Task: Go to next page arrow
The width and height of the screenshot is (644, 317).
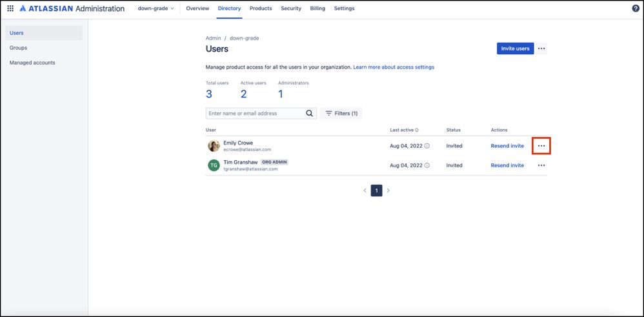Action: (x=388, y=190)
